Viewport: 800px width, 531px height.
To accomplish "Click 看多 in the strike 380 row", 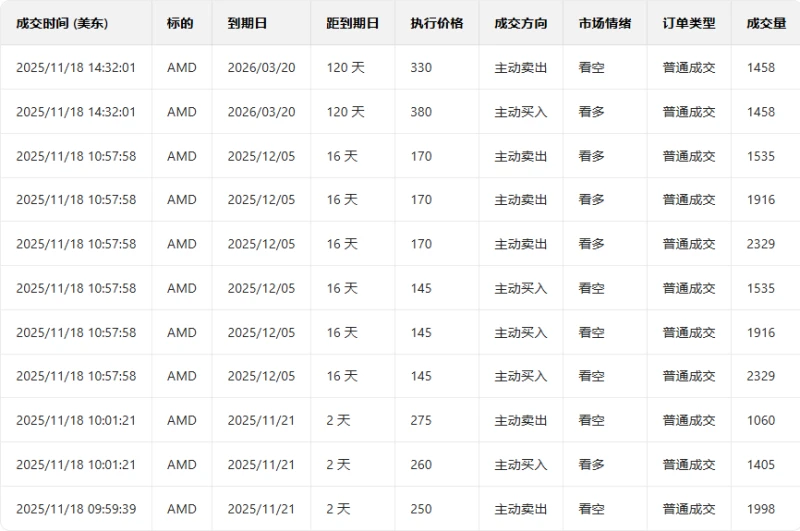I will (x=591, y=112).
